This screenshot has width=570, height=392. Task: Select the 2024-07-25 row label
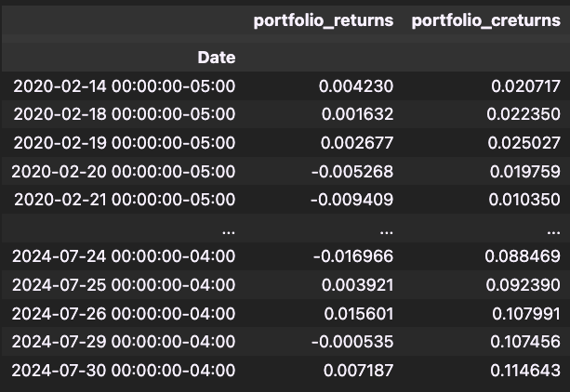tap(125, 285)
